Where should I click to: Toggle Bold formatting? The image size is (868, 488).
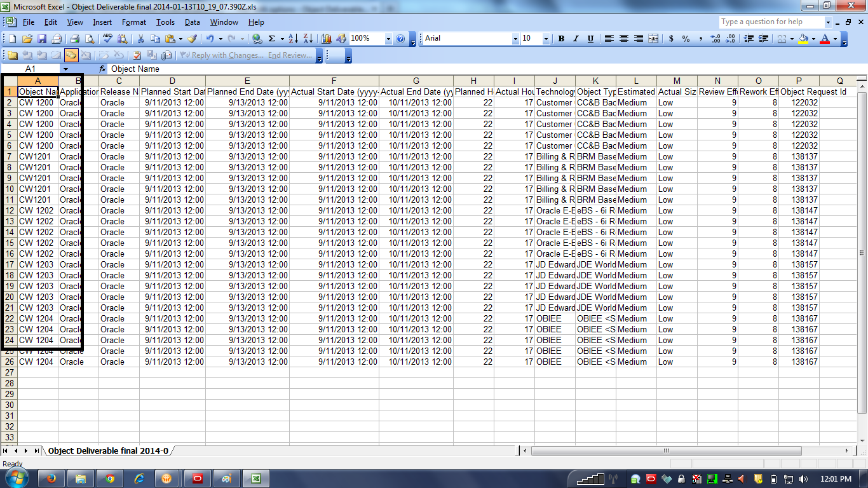pos(561,39)
